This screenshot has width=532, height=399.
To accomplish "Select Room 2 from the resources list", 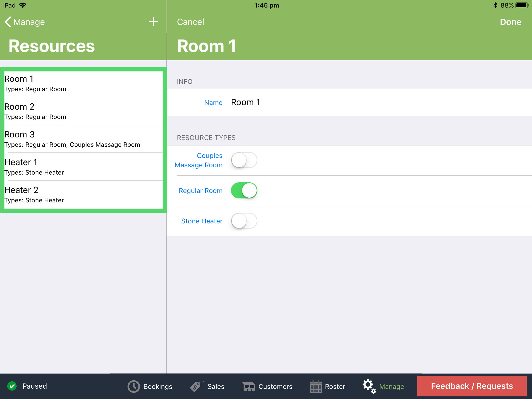I will [x=83, y=111].
